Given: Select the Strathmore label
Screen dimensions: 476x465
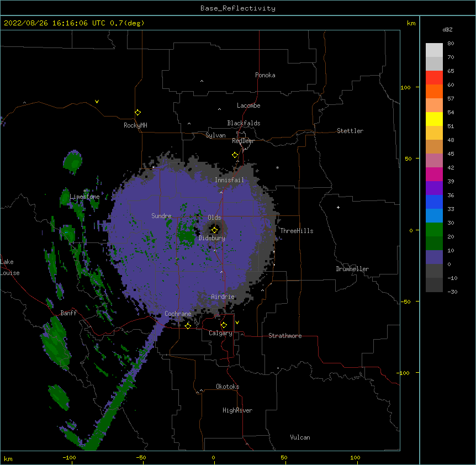Looking at the screenshot, I should [x=285, y=336].
